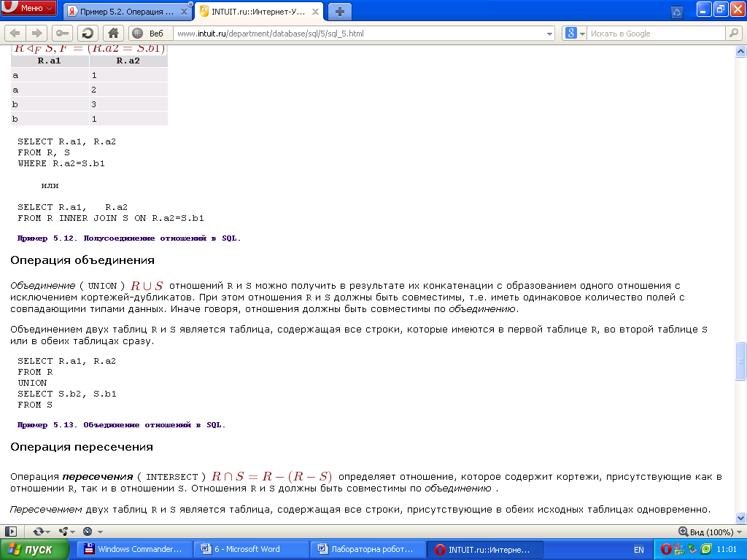Click the Forward navigation arrow
This screenshot has width=747, height=560.
point(36,33)
